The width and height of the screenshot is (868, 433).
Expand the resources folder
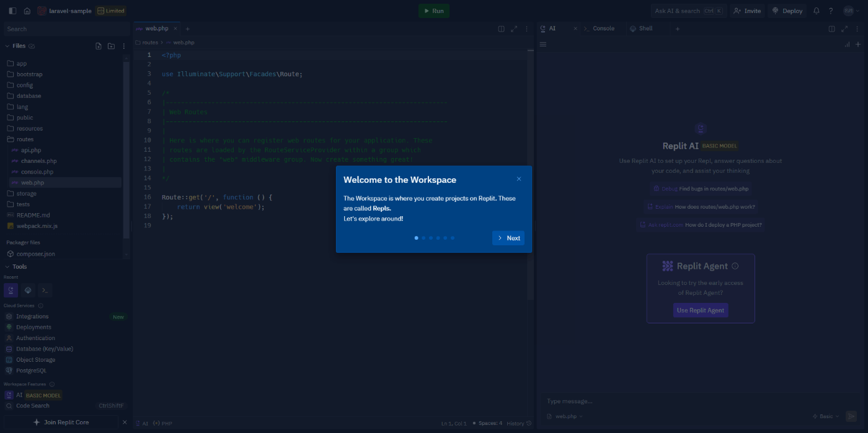tap(63, 128)
